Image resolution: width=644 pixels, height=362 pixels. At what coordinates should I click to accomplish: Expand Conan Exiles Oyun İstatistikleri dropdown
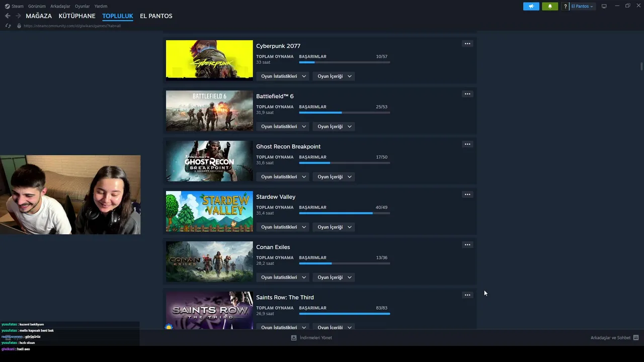[283, 278]
